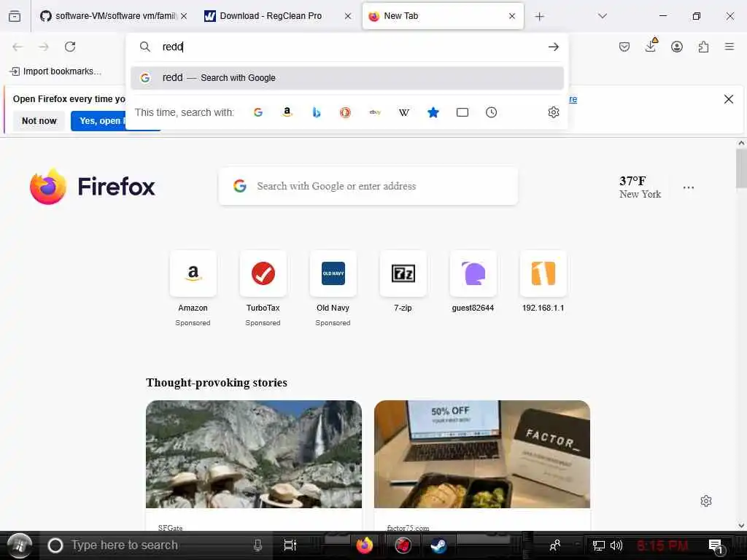Open the notification center tray icon
Image resolution: width=747 pixels, height=560 pixels.
coord(716,546)
